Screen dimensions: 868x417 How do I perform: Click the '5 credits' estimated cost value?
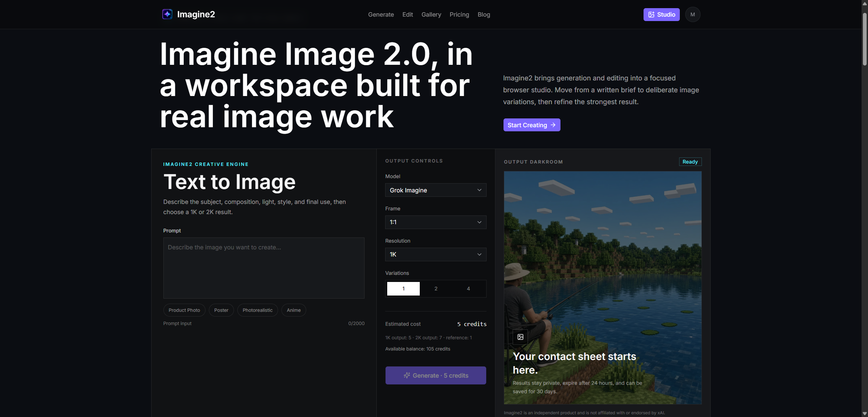[472, 324]
